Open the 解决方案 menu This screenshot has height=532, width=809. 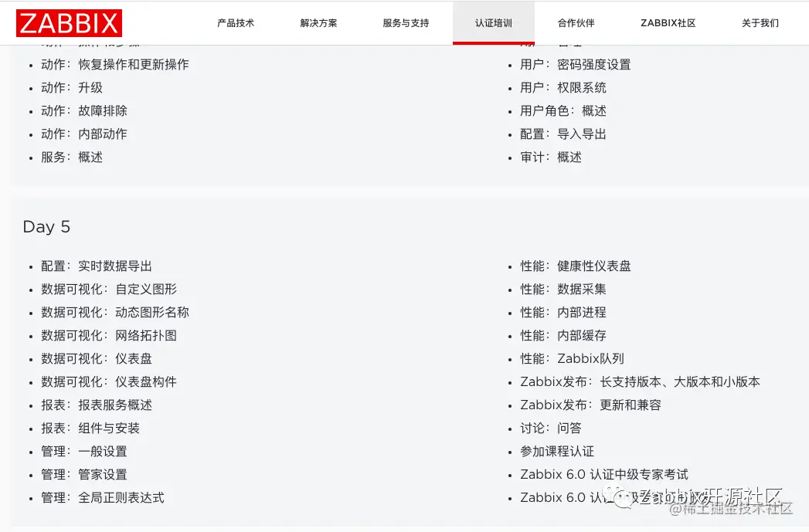click(x=318, y=23)
